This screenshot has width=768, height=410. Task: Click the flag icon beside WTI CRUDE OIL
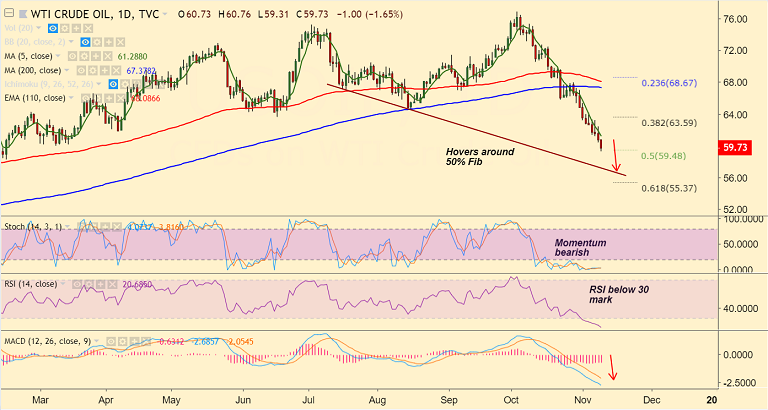tap(23, 14)
